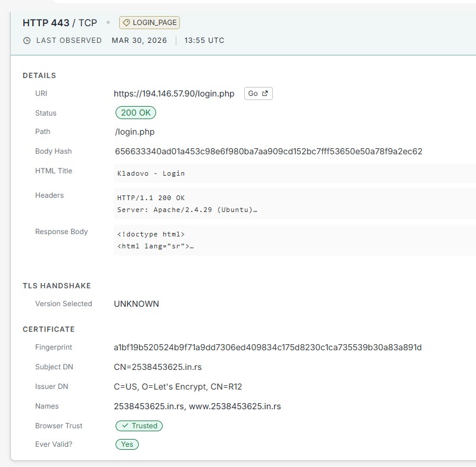476x467 pixels.
Task: Click the 200 OK status badge
Action: pyautogui.click(x=136, y=113)
